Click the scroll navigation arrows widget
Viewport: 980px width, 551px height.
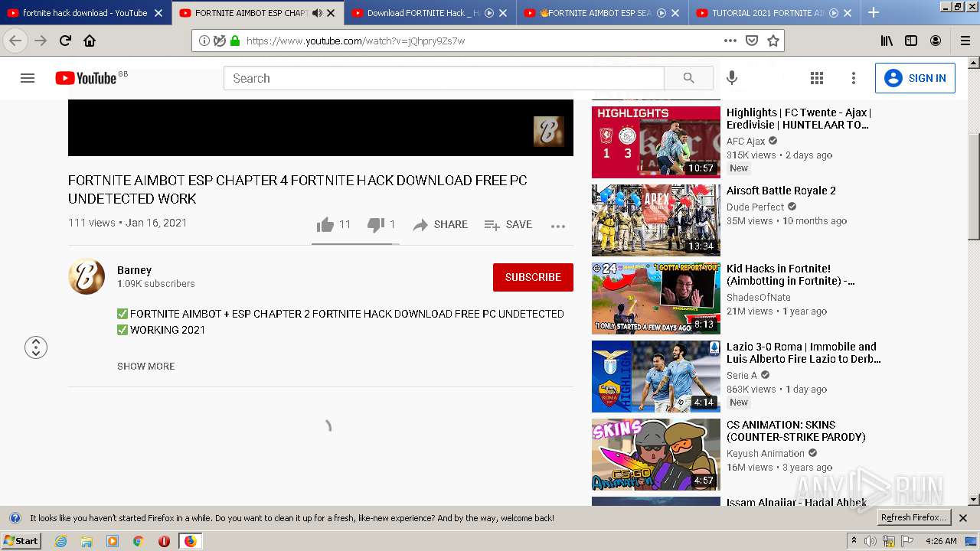coord(36,347)
